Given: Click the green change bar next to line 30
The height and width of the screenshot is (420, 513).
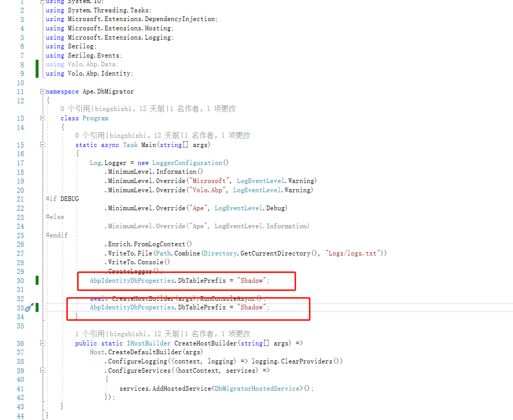Looking at the screenshot, I should pos(36,281).
